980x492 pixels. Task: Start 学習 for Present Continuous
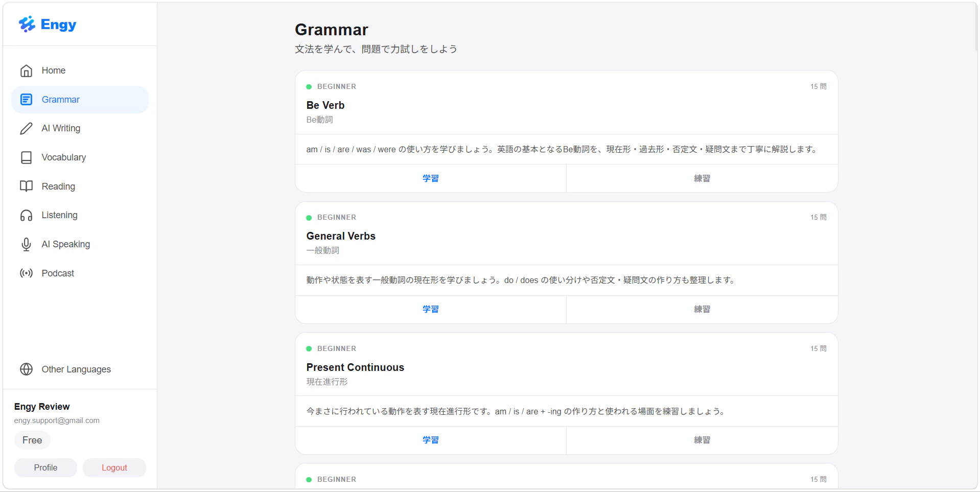(431, 440)
